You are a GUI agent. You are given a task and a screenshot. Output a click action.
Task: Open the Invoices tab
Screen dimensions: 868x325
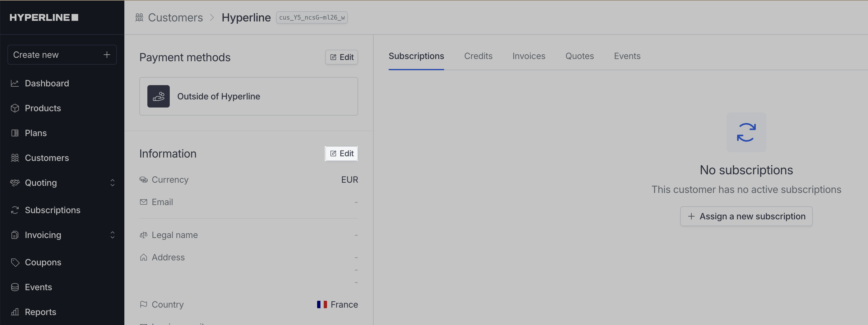pos(529,56)
